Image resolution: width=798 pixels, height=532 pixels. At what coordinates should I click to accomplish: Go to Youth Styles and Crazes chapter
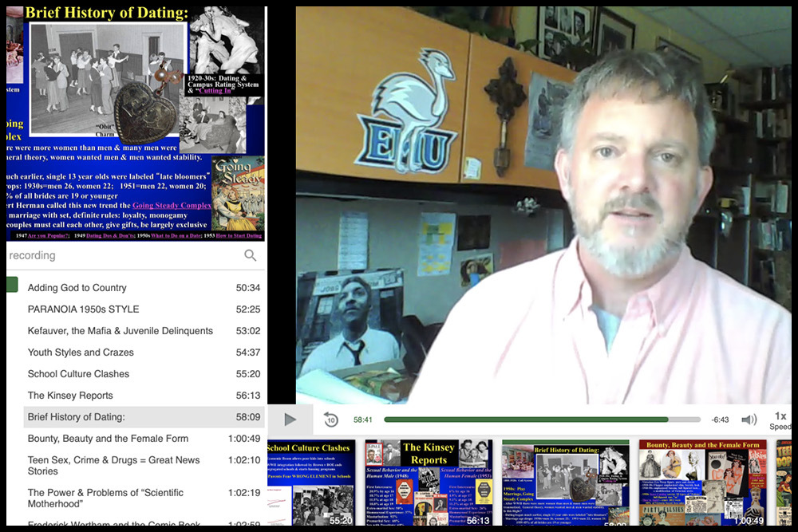pyautogui.click(x=81, y=353)
